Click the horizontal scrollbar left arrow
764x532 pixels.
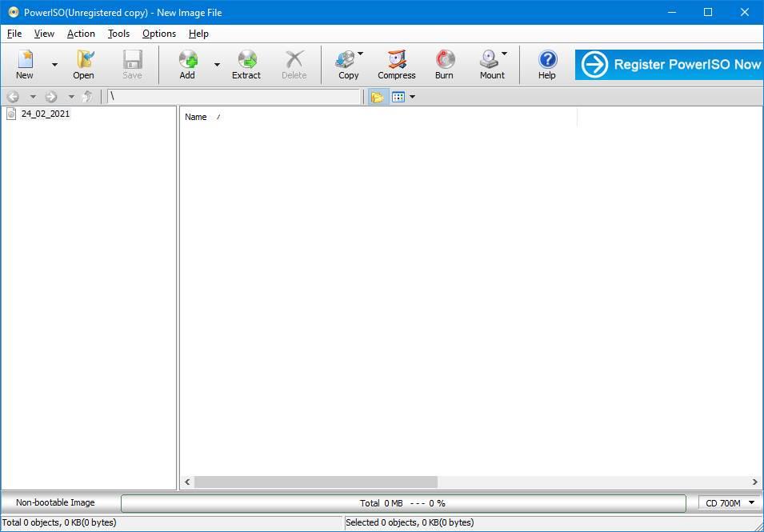(187, 482)
